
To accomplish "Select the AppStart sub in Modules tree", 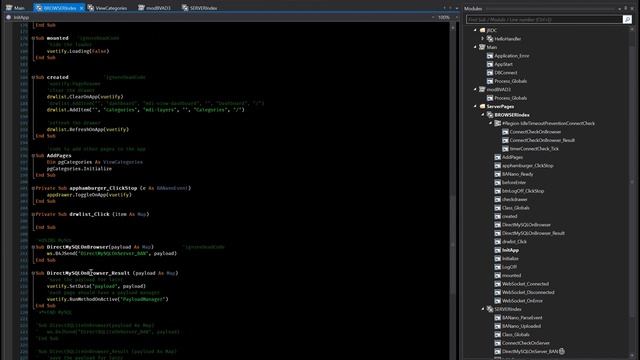I will point(503,64).
